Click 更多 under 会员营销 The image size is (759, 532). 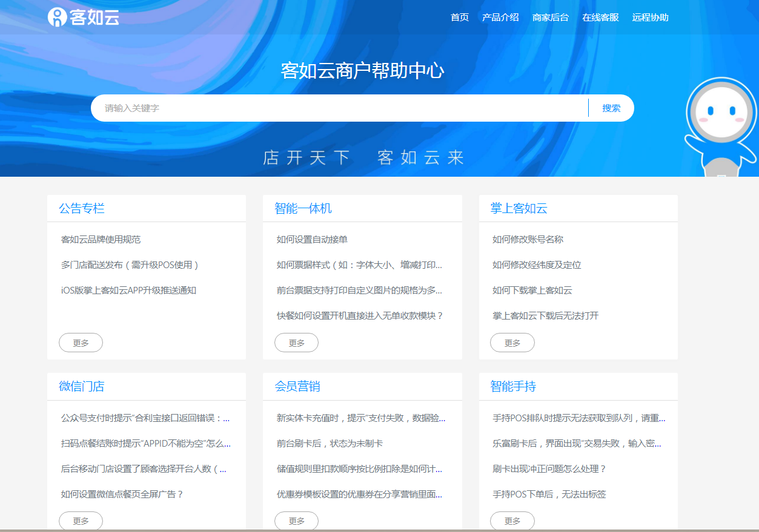click(x=296, y=521)
